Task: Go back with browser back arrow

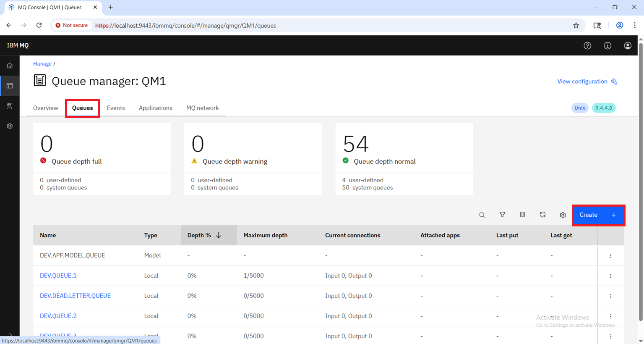Action: point(9,25)
